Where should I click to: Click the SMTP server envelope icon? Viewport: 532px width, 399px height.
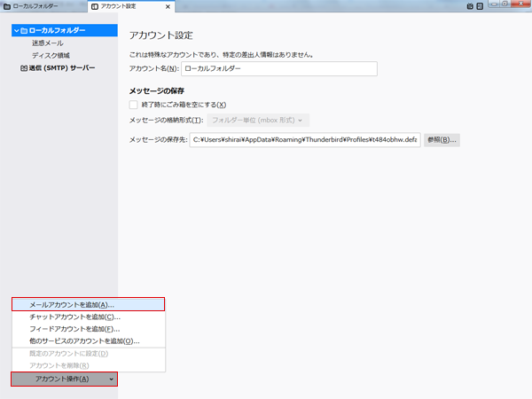[23, 67]
